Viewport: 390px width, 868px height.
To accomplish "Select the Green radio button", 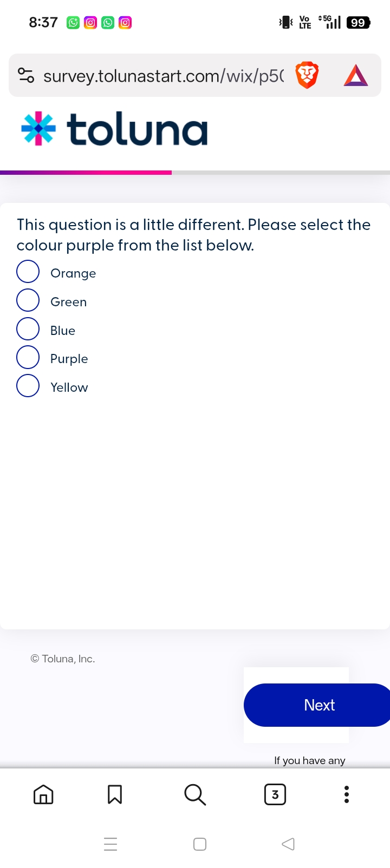I will pos(28,300).
